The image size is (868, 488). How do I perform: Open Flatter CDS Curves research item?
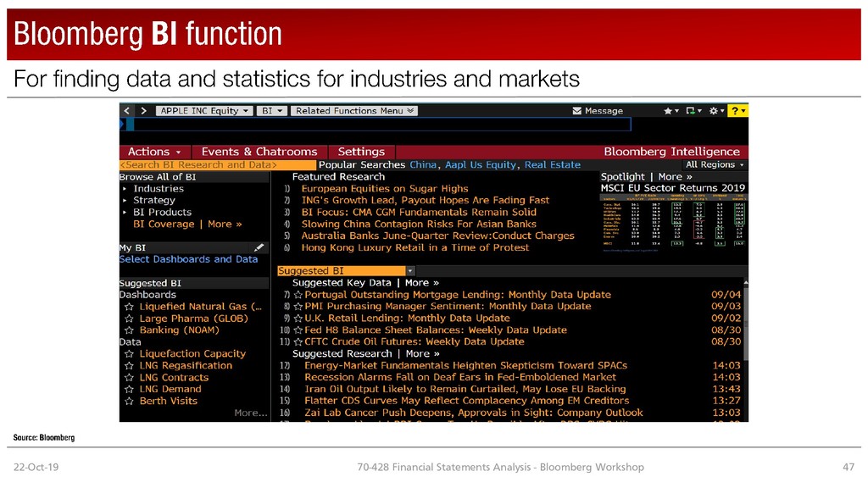click(x=467, y=401)
